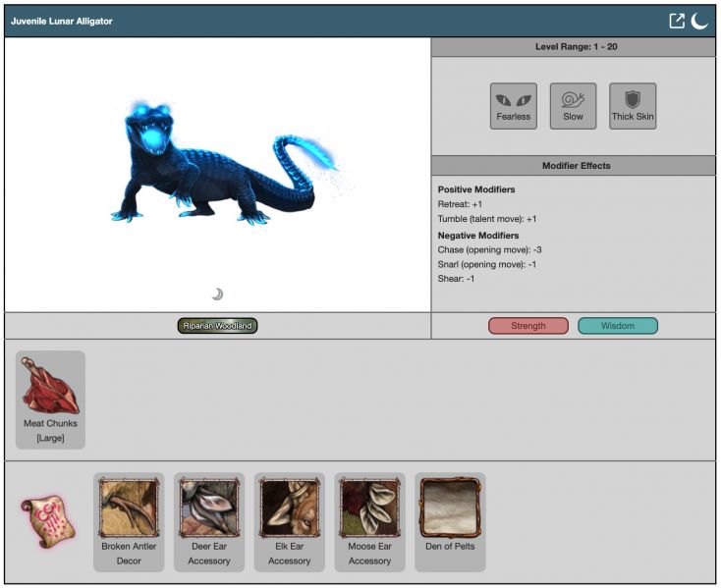Open the Riparian Woodland biome tag
The image size is (721, 588).
pyautogui.click(x=218, y=326)
